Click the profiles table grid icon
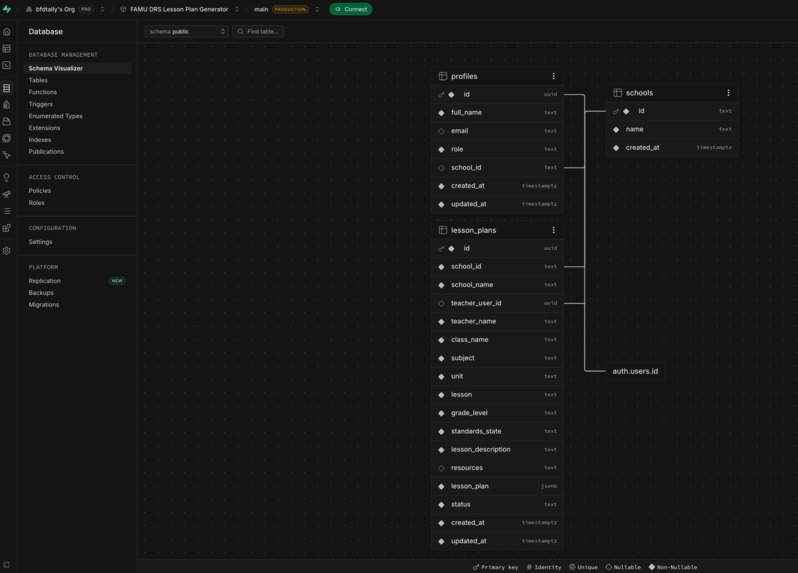Screen dimensions: 798x573 (x=443, y=76)
